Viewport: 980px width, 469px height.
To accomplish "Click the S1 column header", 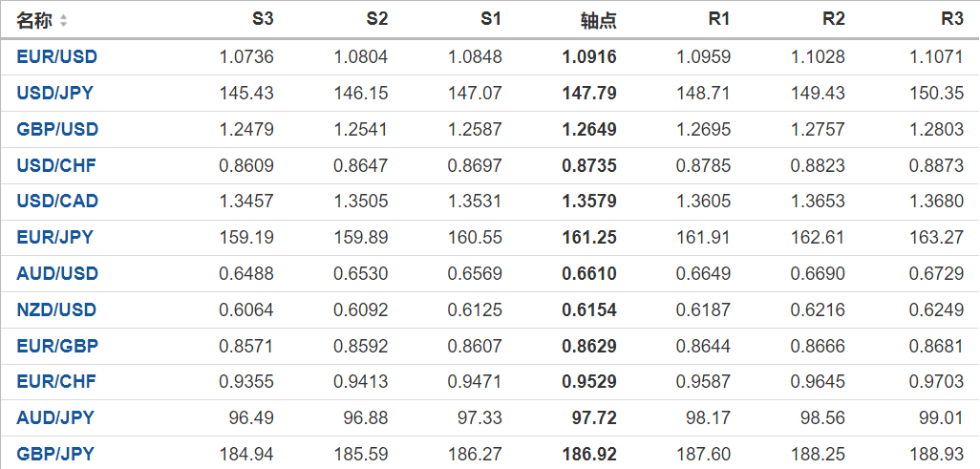I will pos(491,20).
